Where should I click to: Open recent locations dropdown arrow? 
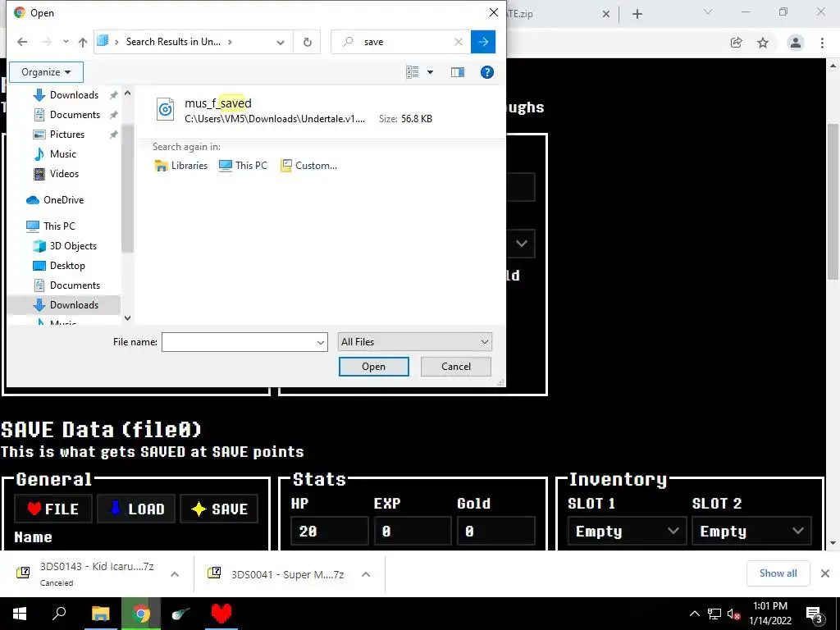66,42
